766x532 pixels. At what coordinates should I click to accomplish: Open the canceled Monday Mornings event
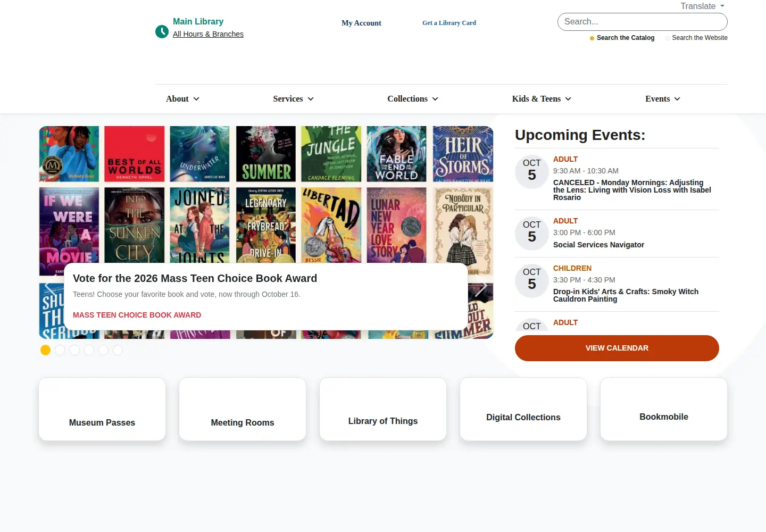point(632,190)
